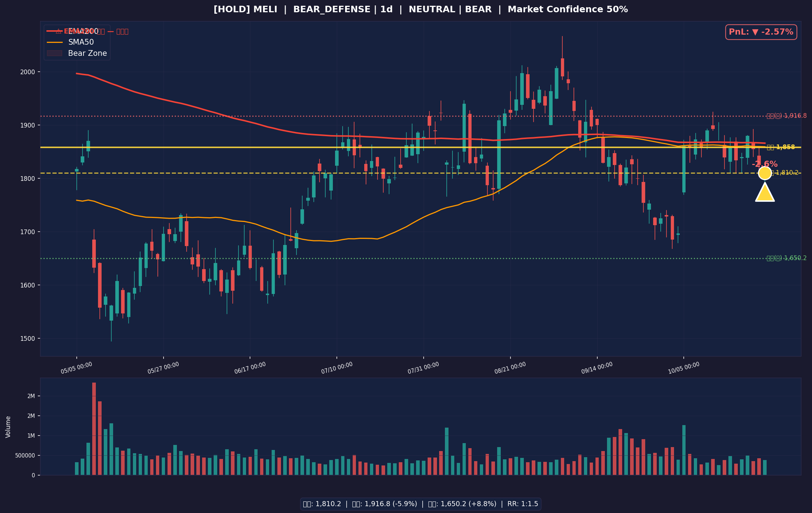Screen dimensions: 812x513
Task: Click the [HOLD] MELI chart title
Action: click(x=420, y=10)
